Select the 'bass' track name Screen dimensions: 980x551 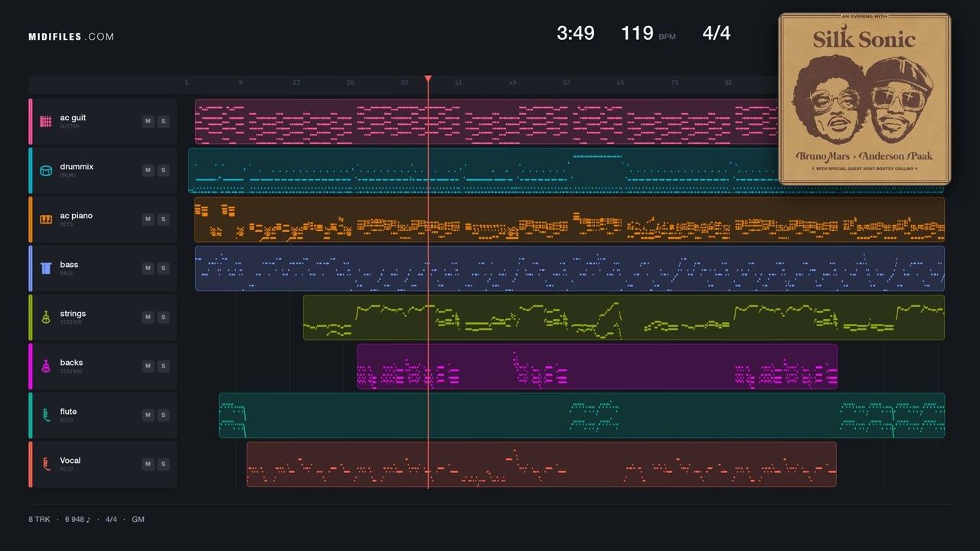tap(69, 265)
